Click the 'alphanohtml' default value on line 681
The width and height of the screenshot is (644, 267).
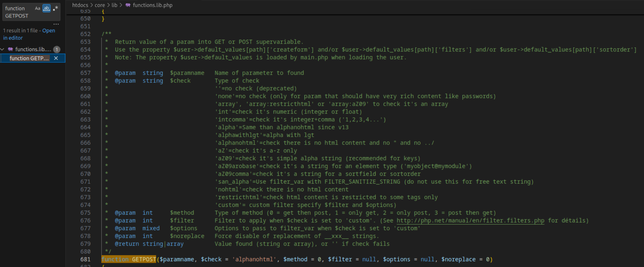pos(254,259)
